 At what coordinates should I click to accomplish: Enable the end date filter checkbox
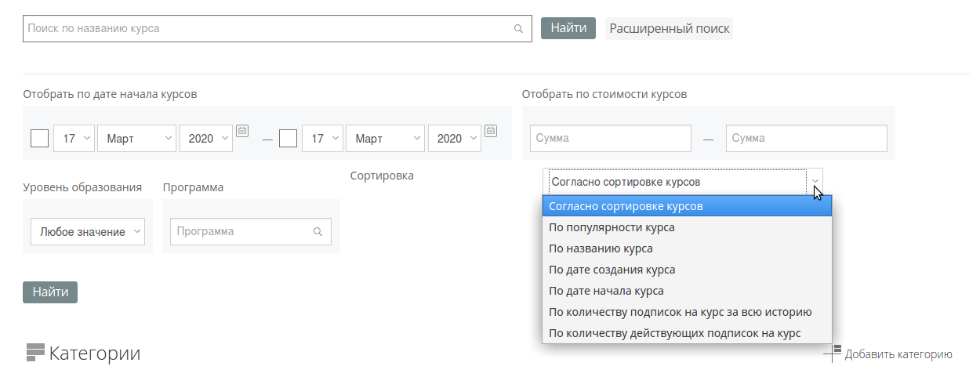(x=288, y=139)
